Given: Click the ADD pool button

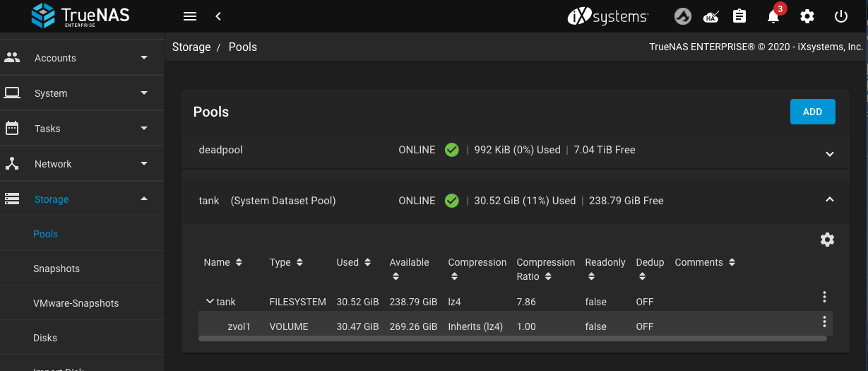Looking at the screenshot, I should (812, 112).
